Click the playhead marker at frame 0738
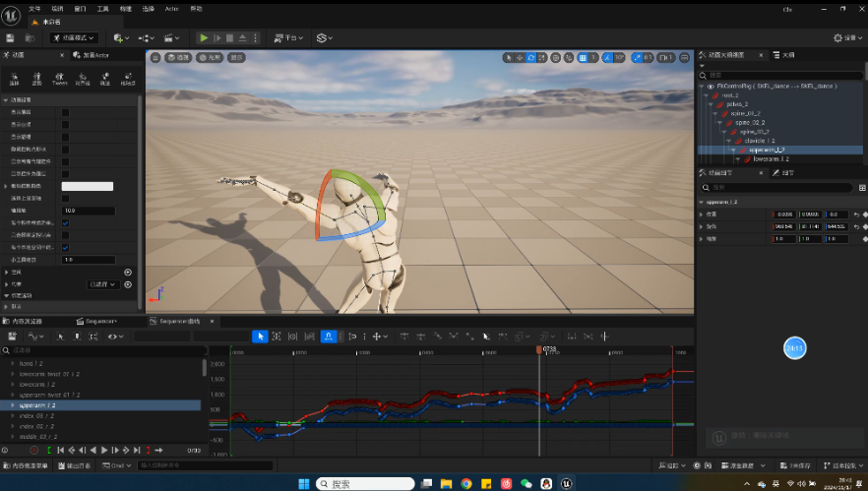This screenshot has height=491, width=868. (538, 349)
